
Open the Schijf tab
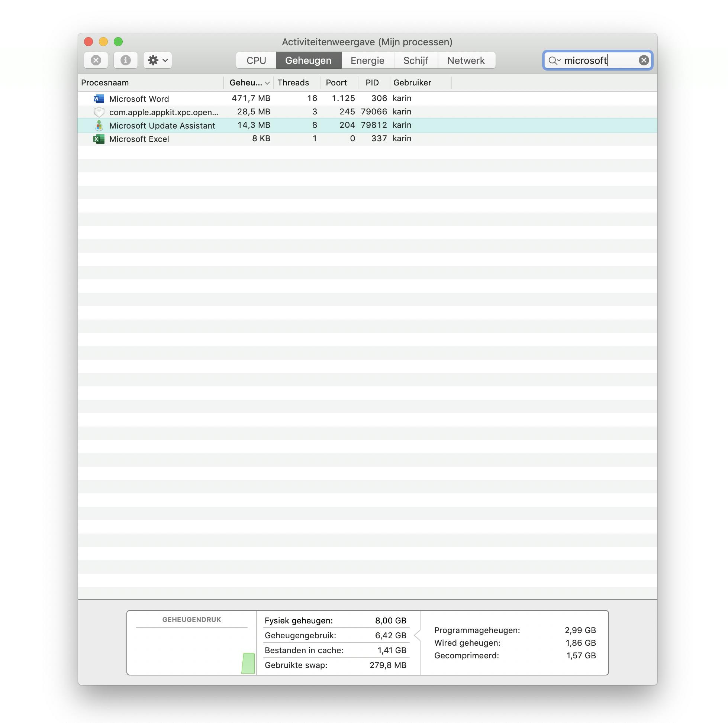tap(416, 60)
